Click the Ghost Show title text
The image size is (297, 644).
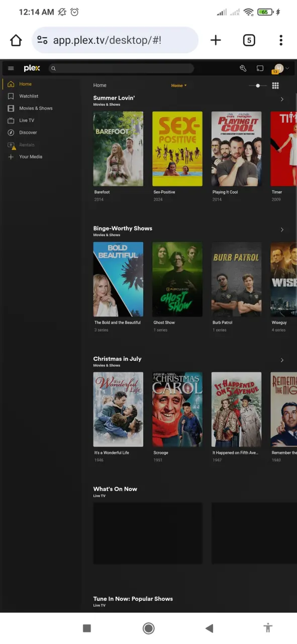click(x=164, y=323)
